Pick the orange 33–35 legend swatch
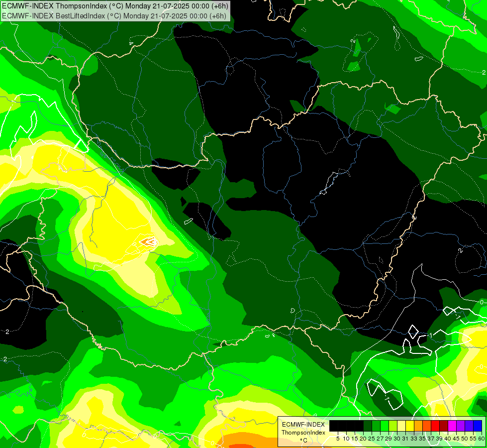 click(418, 426)
